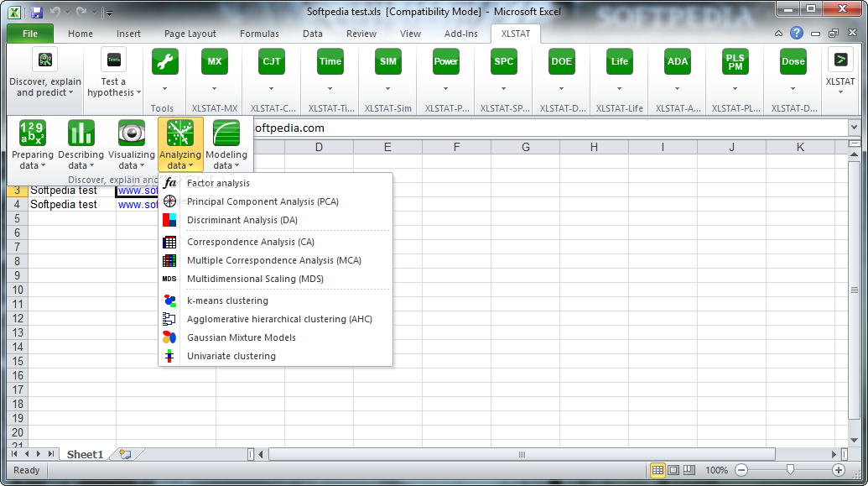Switch to the Insert ribbon tab
Screen dimensions: 868x486
[x=128, y=34]
